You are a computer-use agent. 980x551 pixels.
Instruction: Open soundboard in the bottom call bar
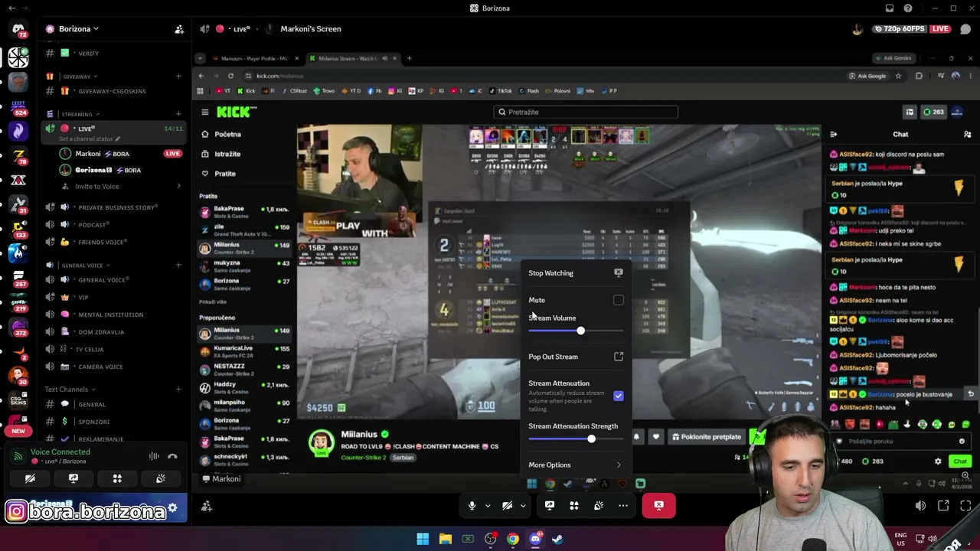(599, 505)
